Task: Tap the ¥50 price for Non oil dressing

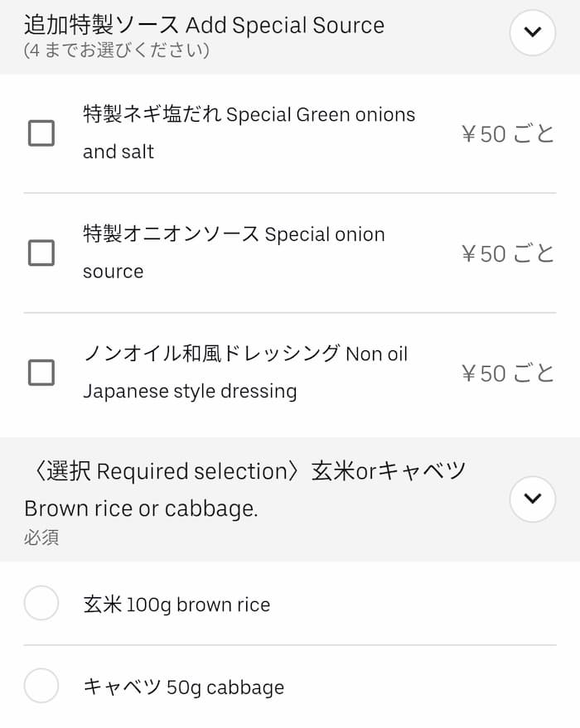Action: [507, 374]
